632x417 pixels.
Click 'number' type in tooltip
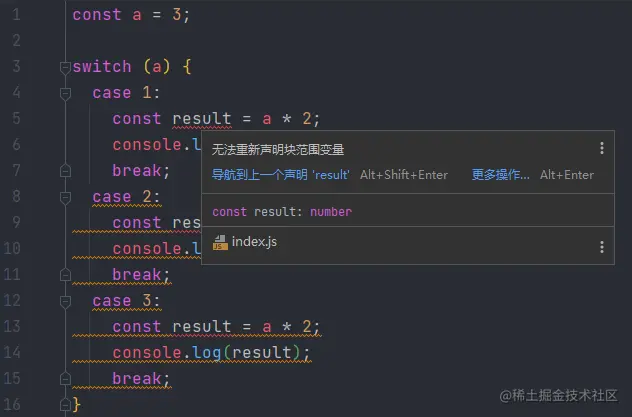click(331, 212)
